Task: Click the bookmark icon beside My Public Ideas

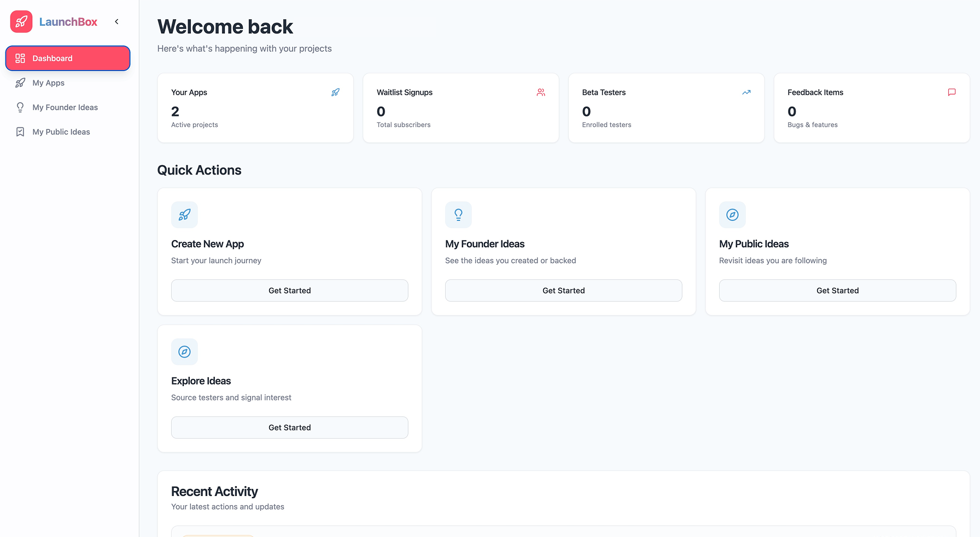Action: click(20, 132)
